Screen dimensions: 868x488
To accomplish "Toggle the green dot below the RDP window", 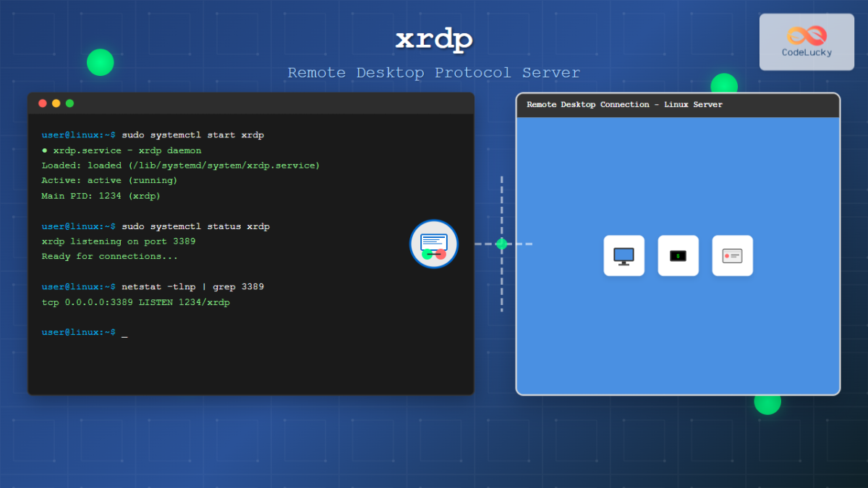I will [767, 405].
